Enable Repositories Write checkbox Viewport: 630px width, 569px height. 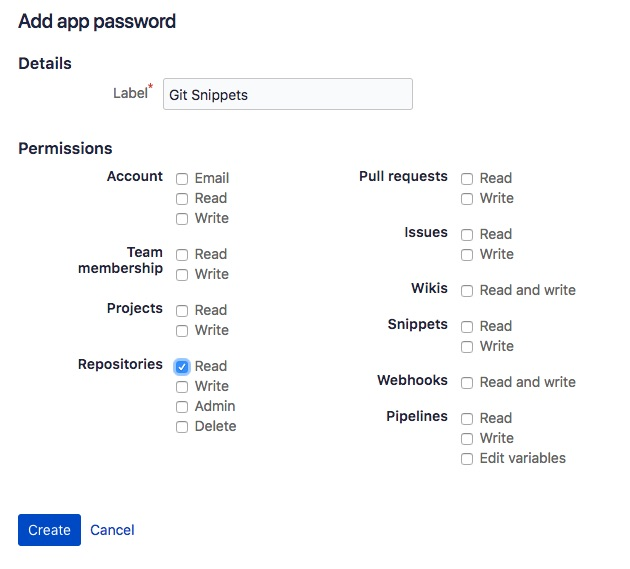click(182, 387)
